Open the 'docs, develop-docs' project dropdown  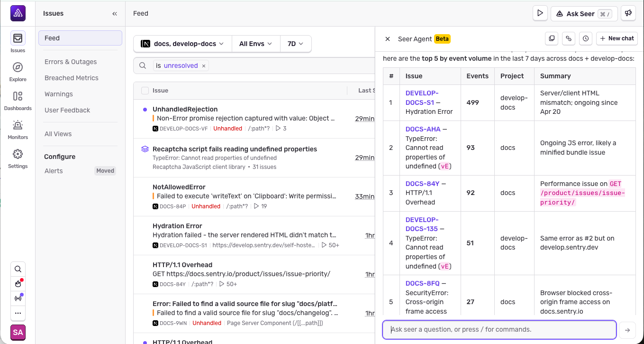coord(182,44)
